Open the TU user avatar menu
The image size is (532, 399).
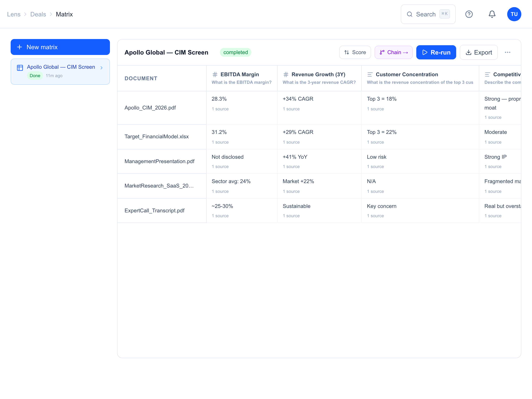(x=514, y=14)
